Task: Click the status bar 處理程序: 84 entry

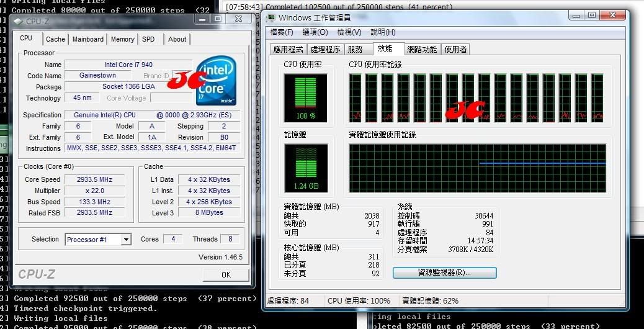Action: (x=288, y=300)
